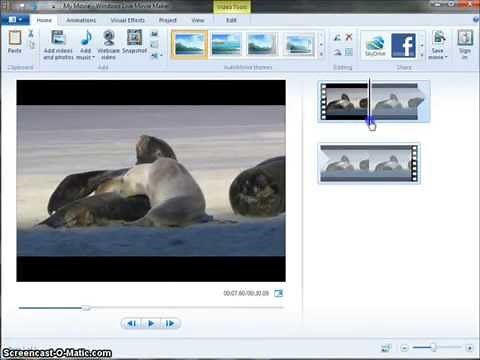Click the Select all icon in Editing
Viewport: 480px width, 360px height.
(349, 52)
